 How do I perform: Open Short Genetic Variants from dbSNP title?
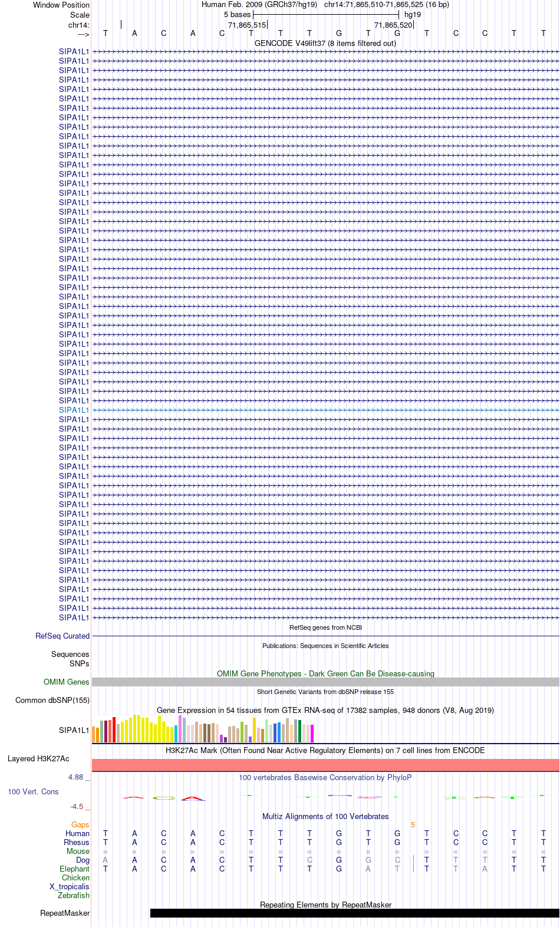click(x=325, y=692)
